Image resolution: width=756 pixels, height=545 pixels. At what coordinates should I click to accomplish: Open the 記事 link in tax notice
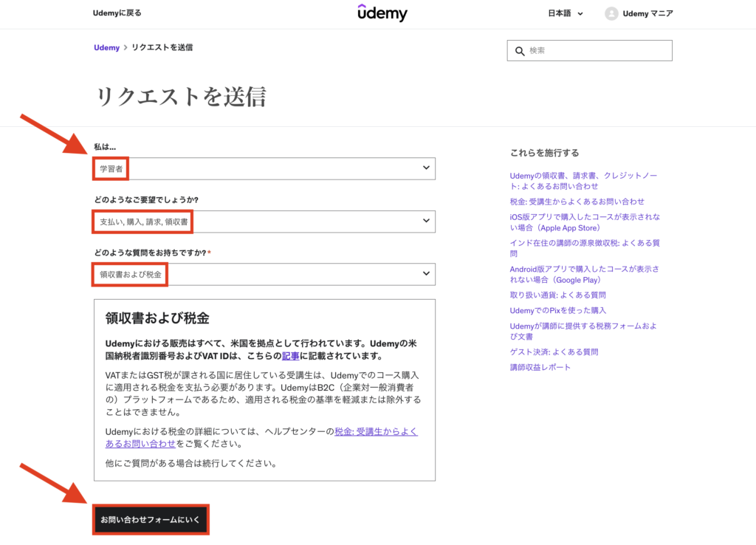pos(291,356)
